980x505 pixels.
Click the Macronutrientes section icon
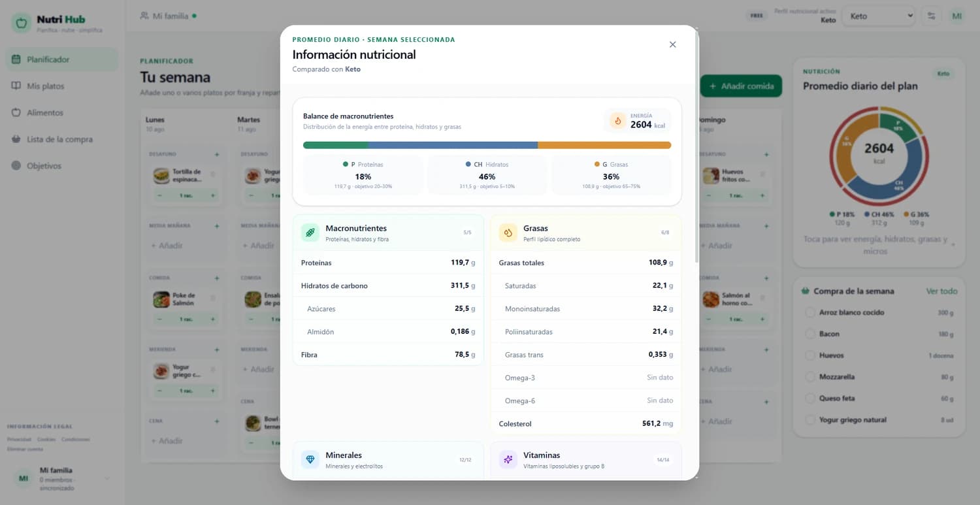(310, 233)
